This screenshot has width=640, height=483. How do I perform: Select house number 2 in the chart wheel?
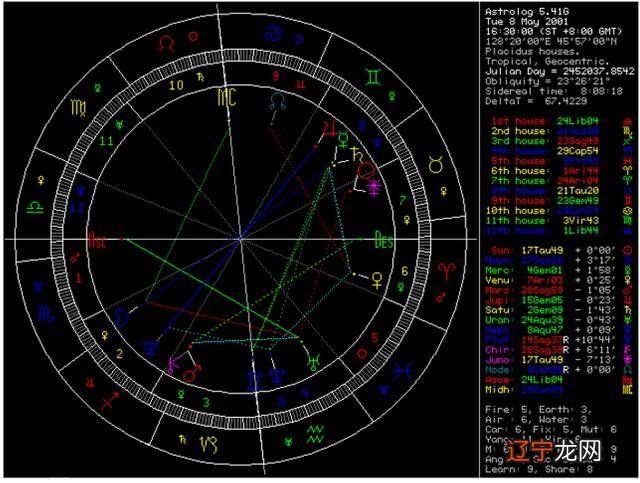click(119, 353)
